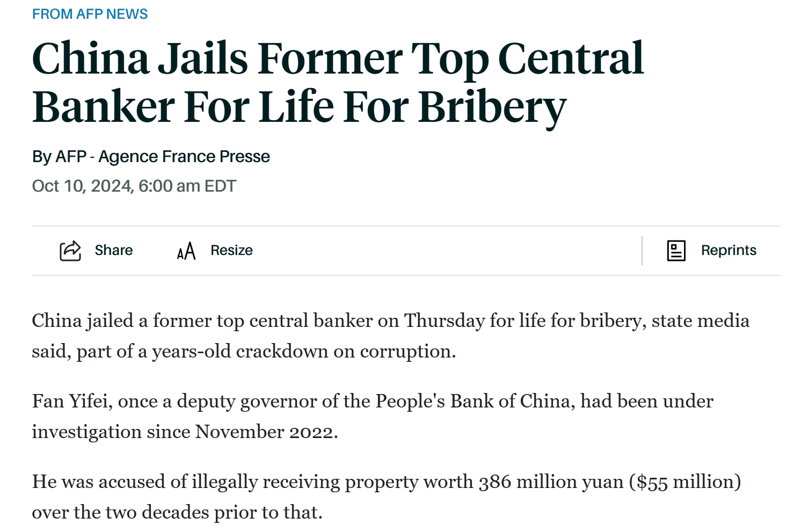Screen dimensions: 786x532
Task: Open the FROM AFP NEWS section link
Action: click(90, 14)
